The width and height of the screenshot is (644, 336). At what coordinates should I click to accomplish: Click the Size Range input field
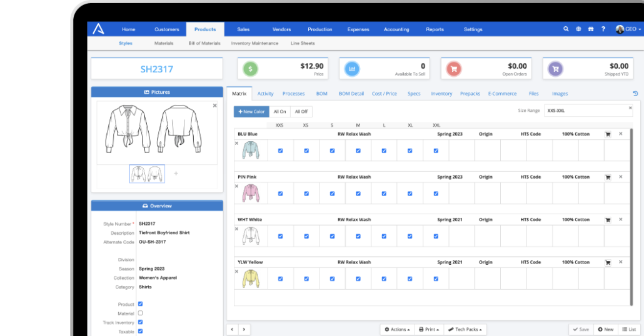coord(585,111)
